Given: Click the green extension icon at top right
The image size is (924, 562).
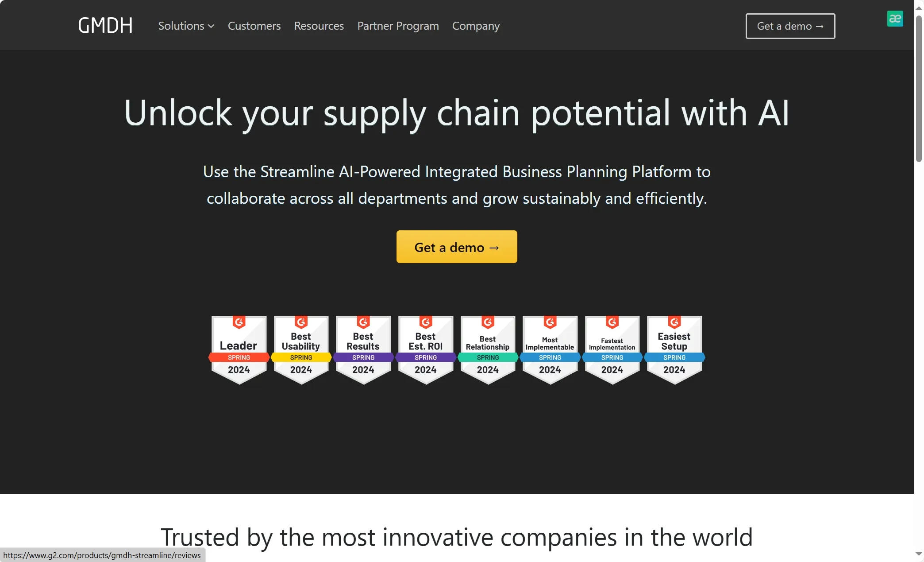Looking at the screenshot, I should pos(895,19).
